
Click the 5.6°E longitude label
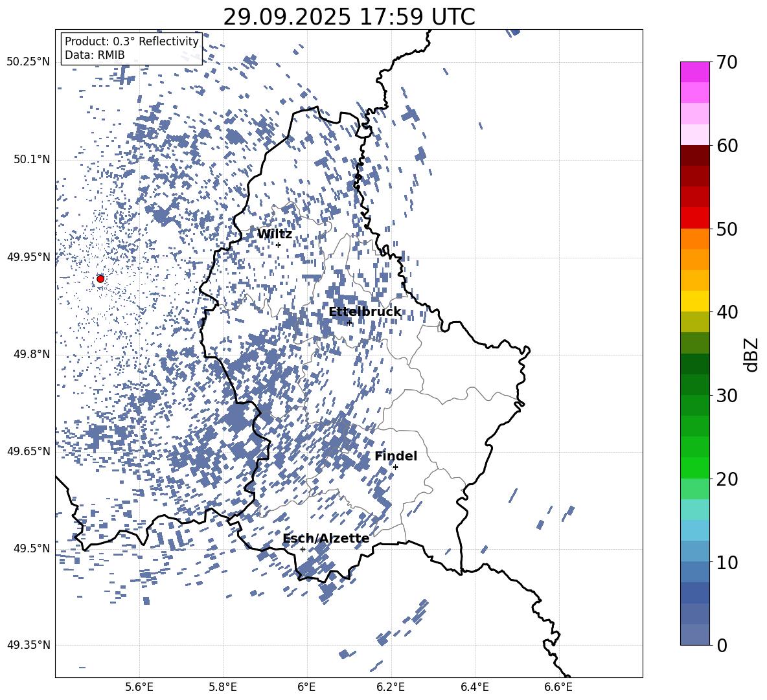click(x=139, y=687)
